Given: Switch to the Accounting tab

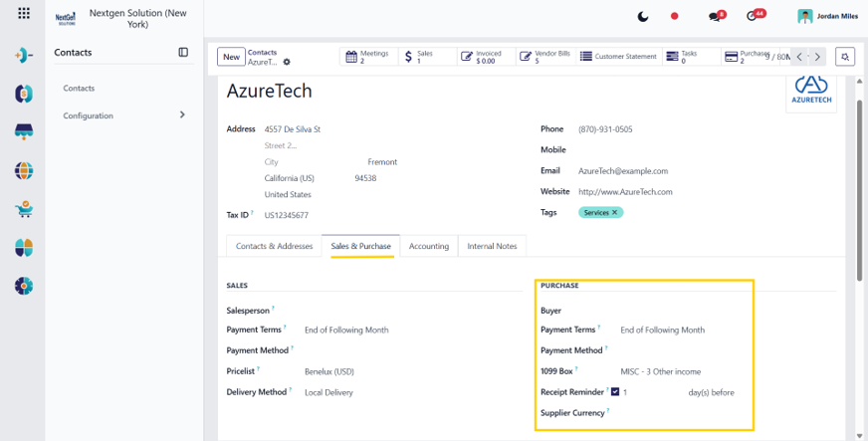Looking at the screenshot, I should click(x=428, y=246).
